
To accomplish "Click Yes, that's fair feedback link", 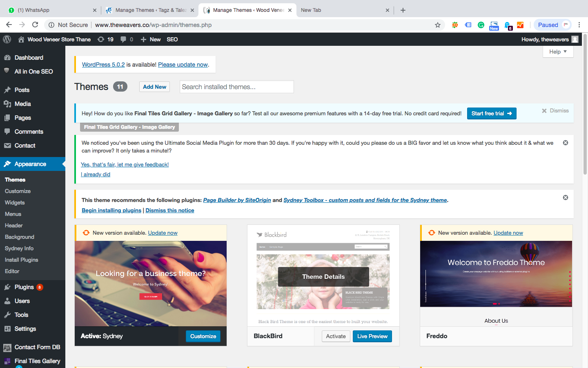I will click(x=125, y=164).
